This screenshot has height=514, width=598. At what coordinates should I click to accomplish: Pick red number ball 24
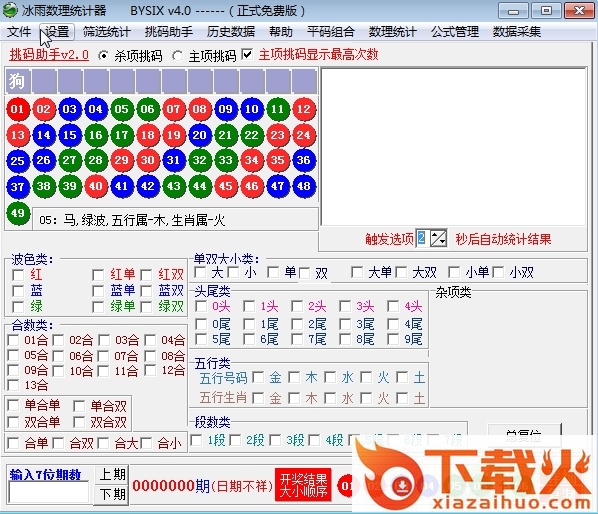pos(304,135)
